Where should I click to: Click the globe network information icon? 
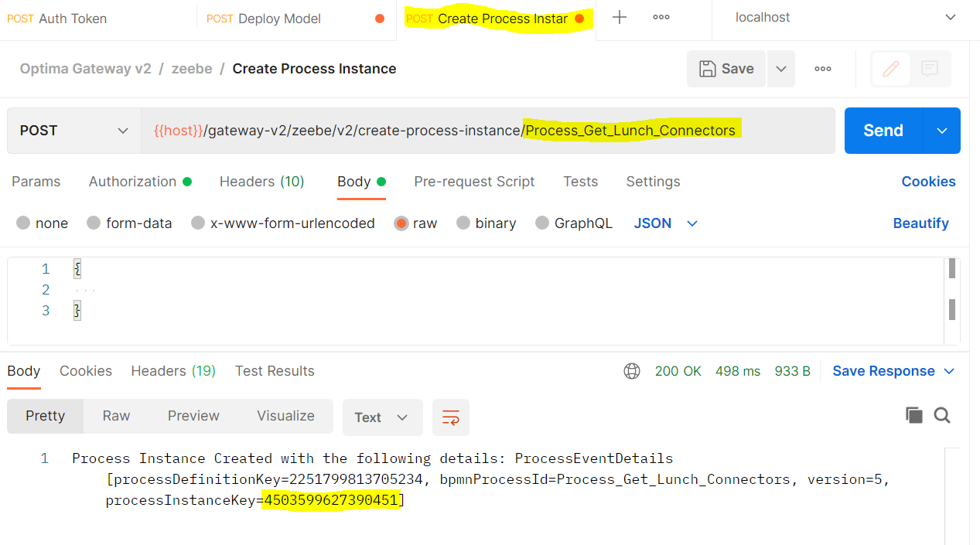632,371
